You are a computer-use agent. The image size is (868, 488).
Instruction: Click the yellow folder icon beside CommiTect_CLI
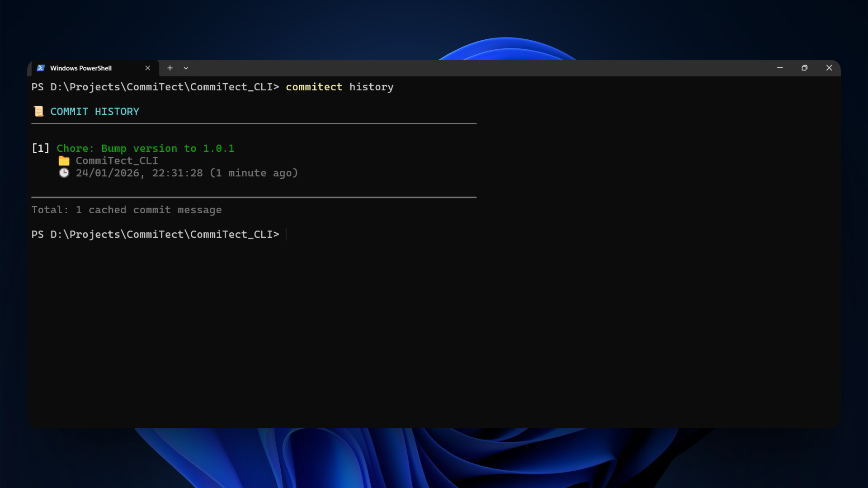(64, 161)
